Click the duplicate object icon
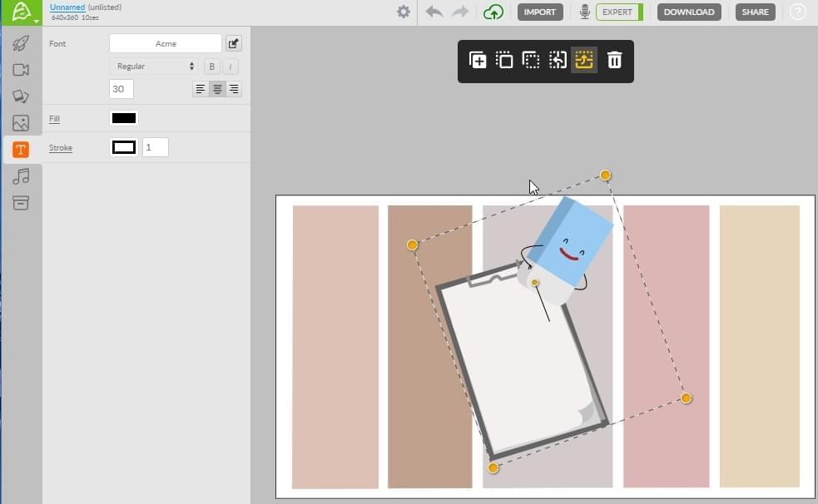 [x=478, y=60]
